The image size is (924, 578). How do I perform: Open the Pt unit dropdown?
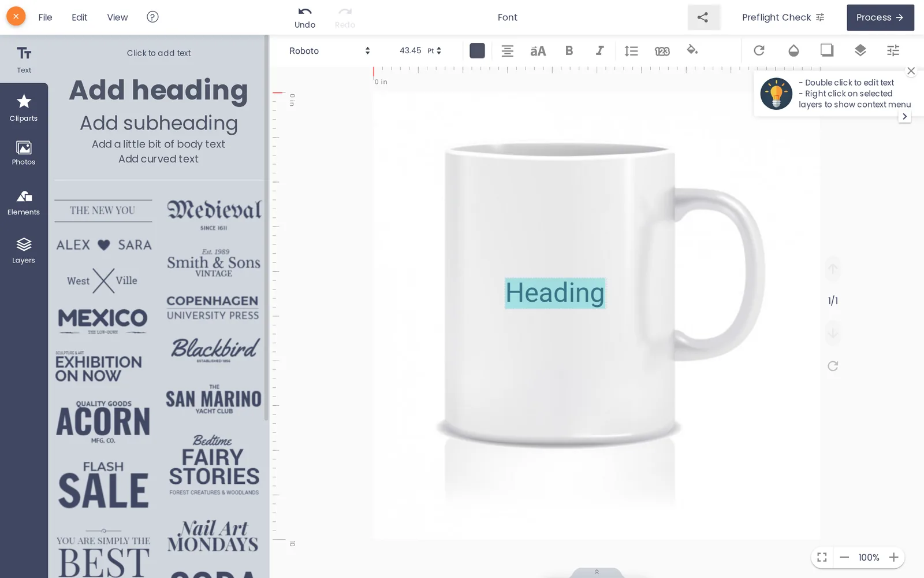tap(434, 51)
